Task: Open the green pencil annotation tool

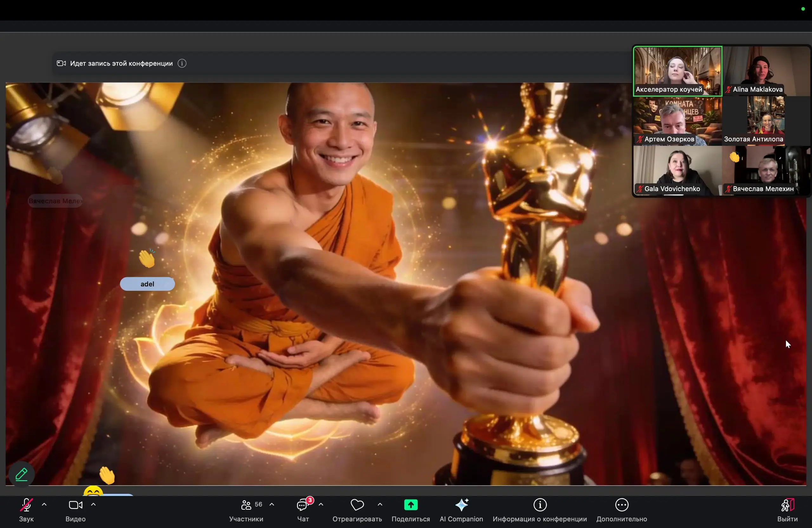Action: coord(22,474)
